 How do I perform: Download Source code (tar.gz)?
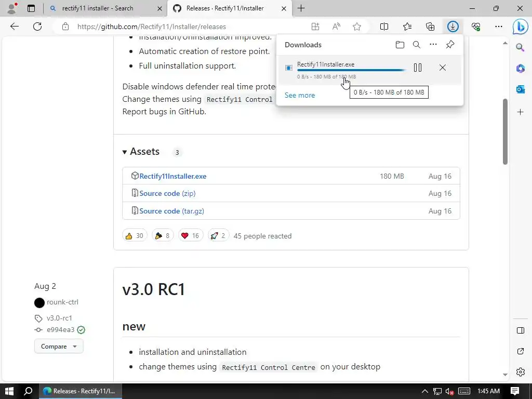pos(171,211)
